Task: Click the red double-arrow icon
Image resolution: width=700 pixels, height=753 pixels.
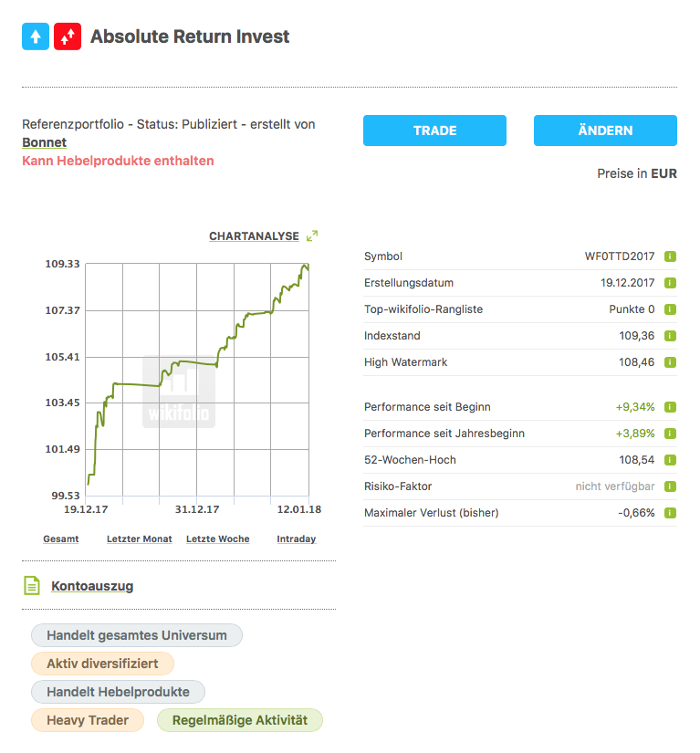Action: click(67, 37)
